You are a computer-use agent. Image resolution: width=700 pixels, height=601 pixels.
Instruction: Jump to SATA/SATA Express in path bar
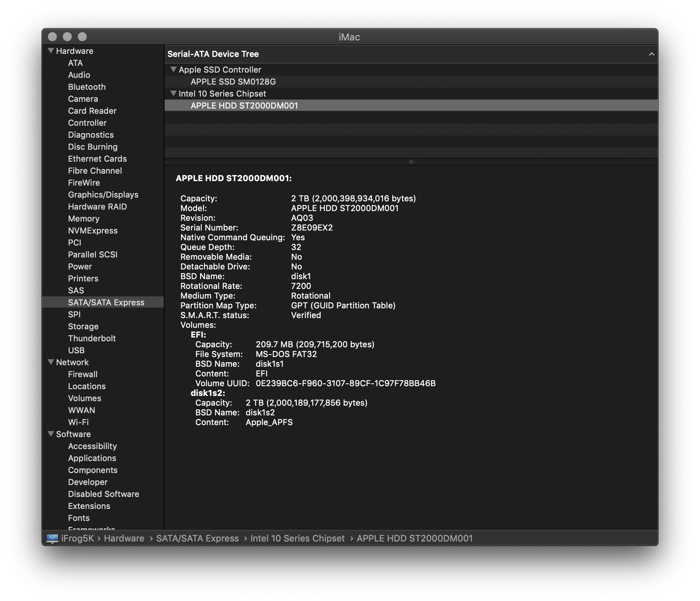[197, 538]
